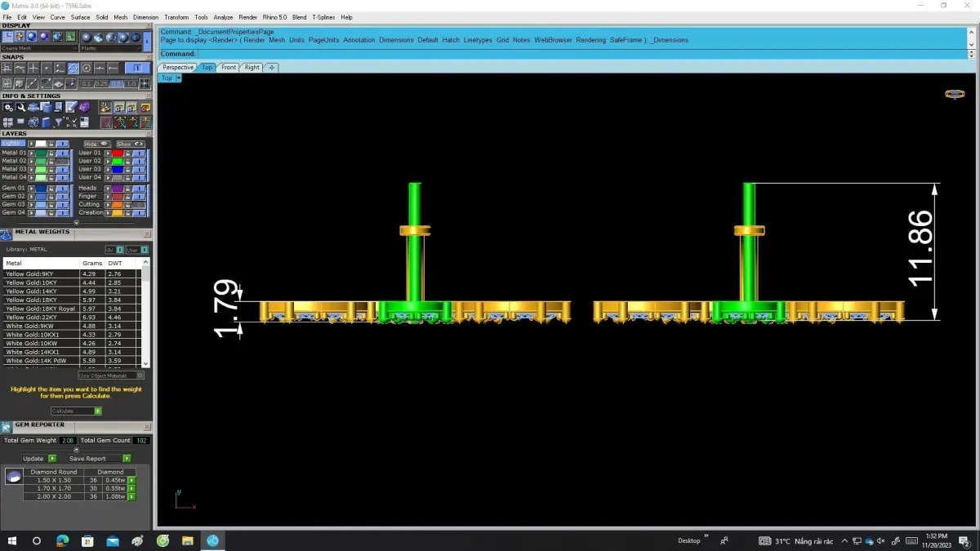The image size is (980, 551).
Task: Collapse Gem Reporter totals with round arrow
Action: point(77,450)
